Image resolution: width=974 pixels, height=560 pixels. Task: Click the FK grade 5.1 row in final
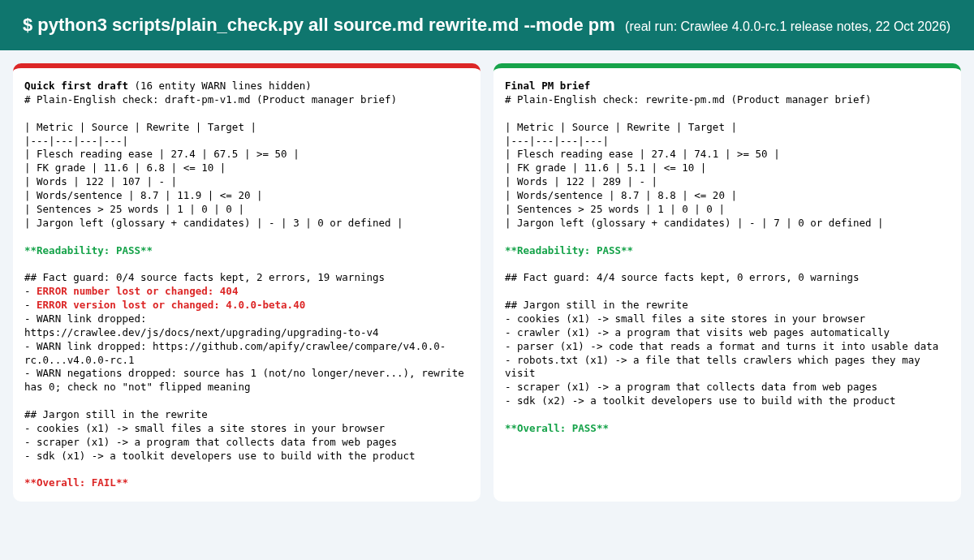[606, 168]
